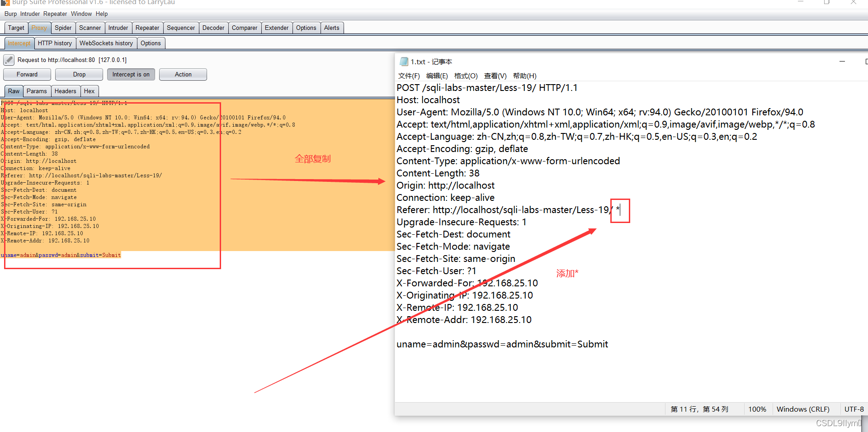Click the WebSockets history tab

coord(106,43)
